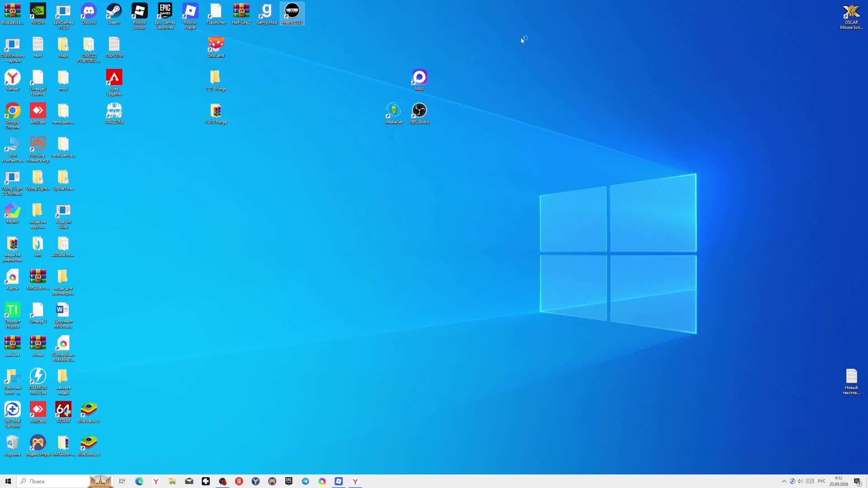Select the Корзина recycle bin icon
Viewport: 868px width, 488px height.
point(13,446)
